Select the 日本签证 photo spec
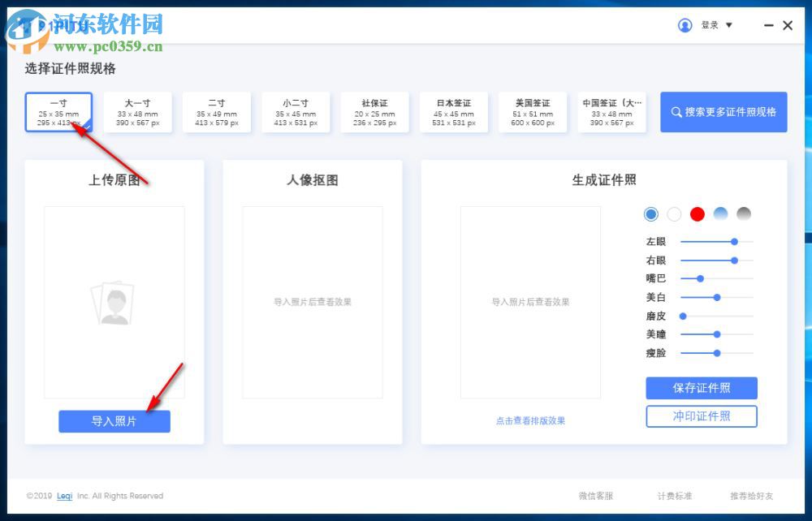This screenshot has height=521, width=812. click(x=453, y=112)
